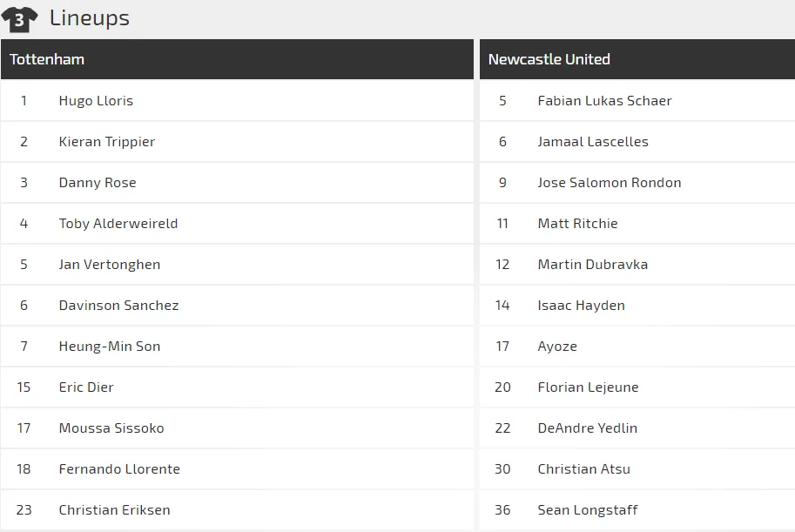795x532 pixels.
Task: Click Martin Dubravka in Newcastle lineup
Action: [592, 265]
